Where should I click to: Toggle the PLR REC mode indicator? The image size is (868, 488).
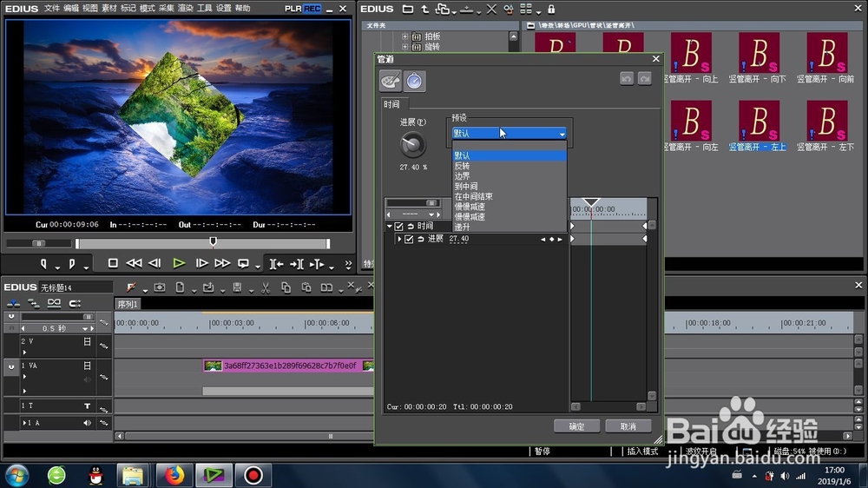point(302,9)
